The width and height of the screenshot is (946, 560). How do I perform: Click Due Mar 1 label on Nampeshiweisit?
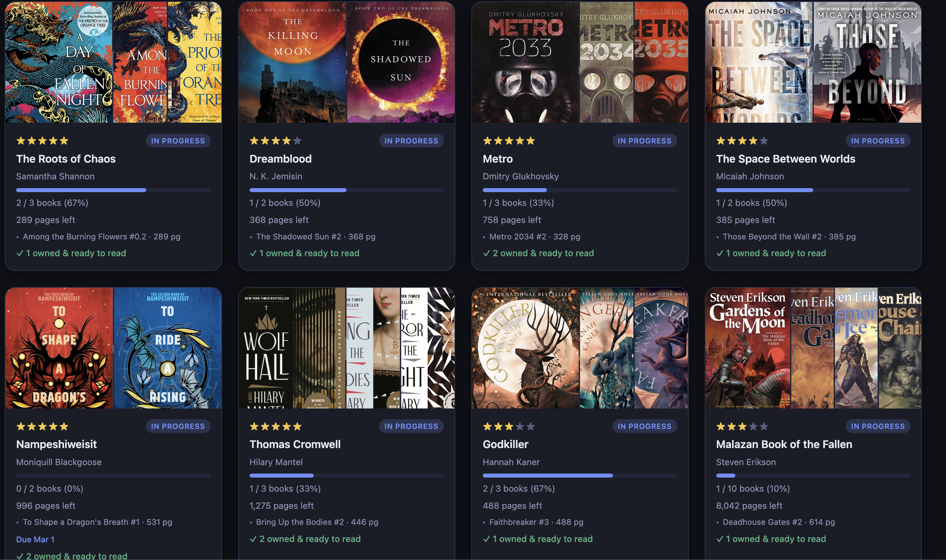click(x=35, y=540)
